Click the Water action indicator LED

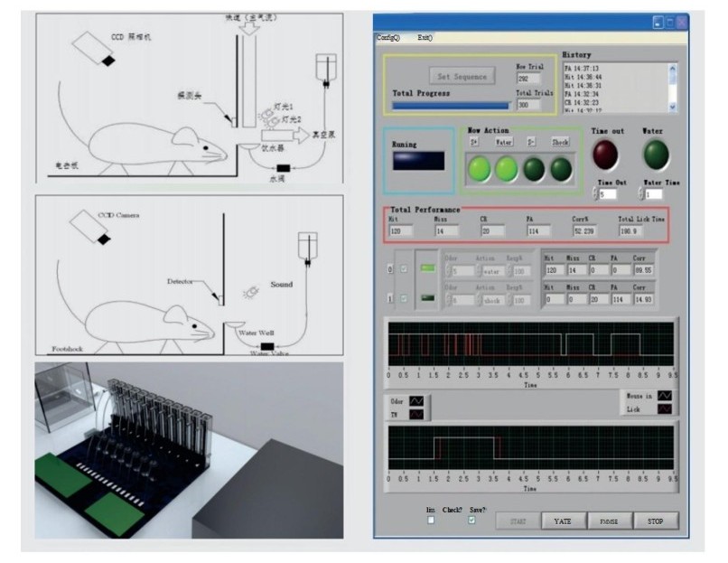click(505, 168)
